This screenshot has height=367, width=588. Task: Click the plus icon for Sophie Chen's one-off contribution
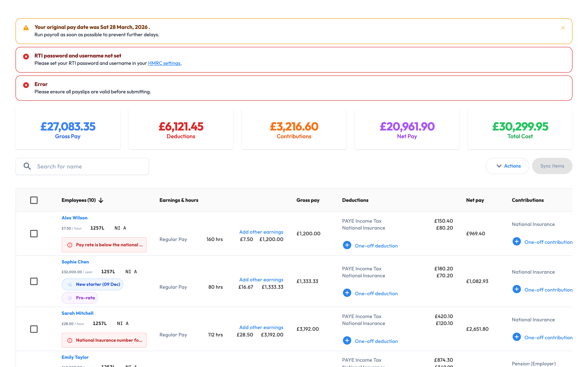coord(516,289)
